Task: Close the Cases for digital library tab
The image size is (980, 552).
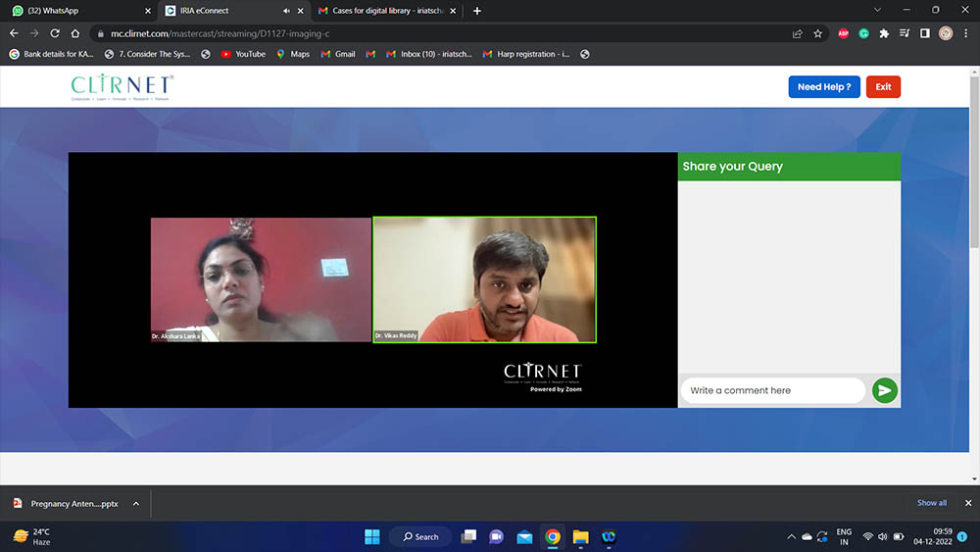Action: pos(453,11)
